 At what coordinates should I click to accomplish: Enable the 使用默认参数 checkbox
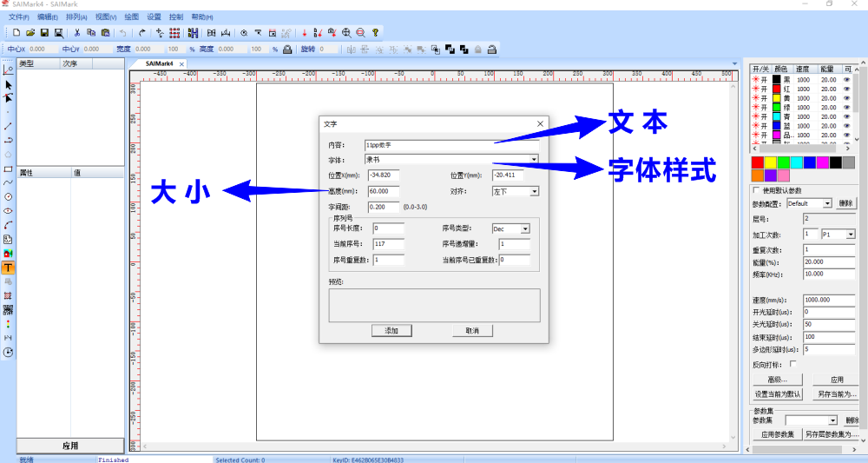coord(756,190)
